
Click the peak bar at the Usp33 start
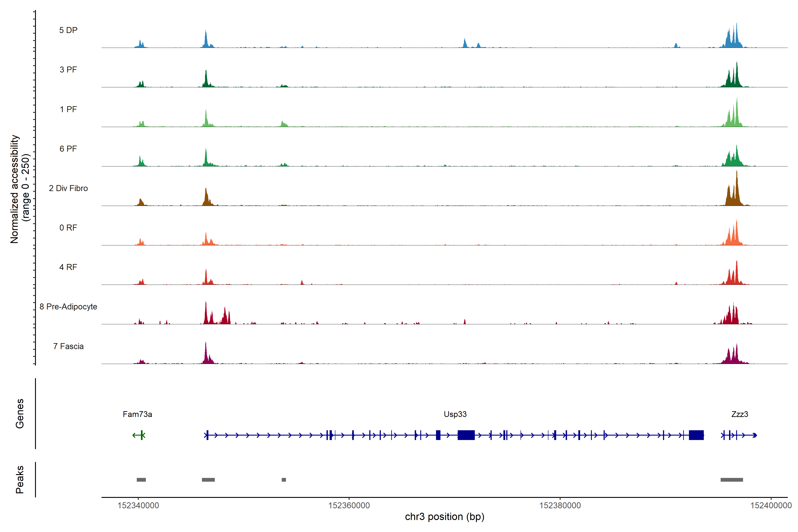[x=208, y=480]
